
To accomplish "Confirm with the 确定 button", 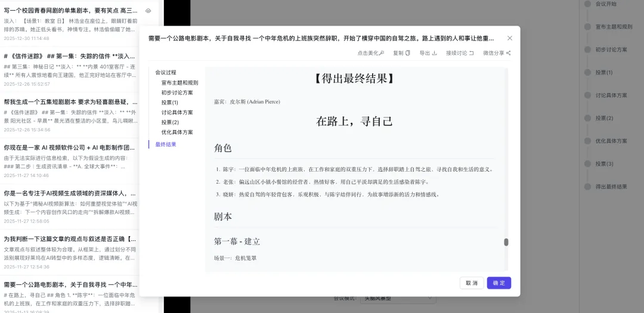I will tap(499, 283).
